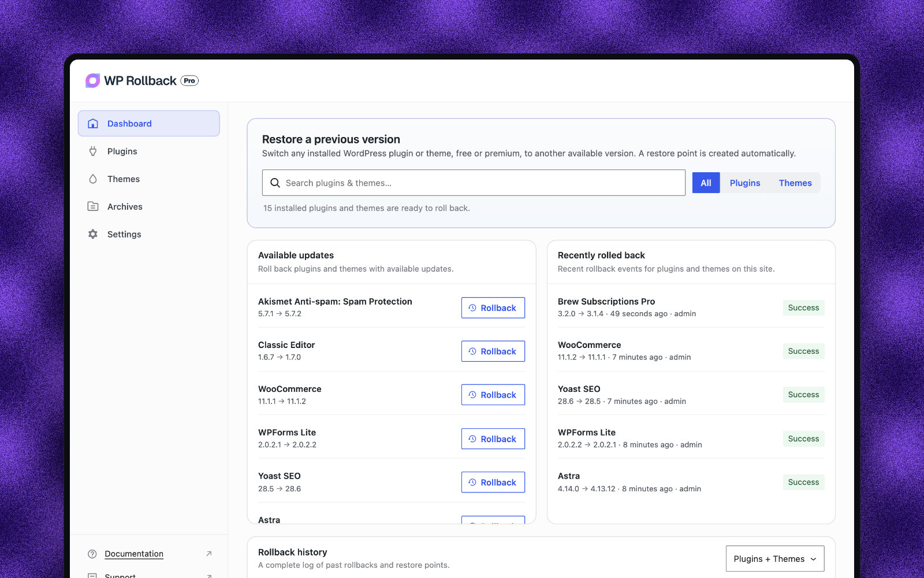The image size is (924, 578).
Task: Click Success badge for WooCommerce rollback
Action: click(803, 351)
